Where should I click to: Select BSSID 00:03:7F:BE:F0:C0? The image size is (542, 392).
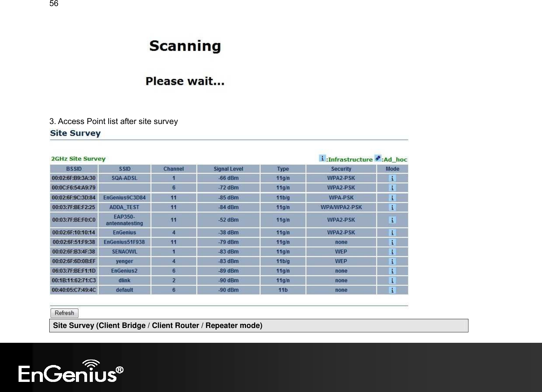click(74, 220)
